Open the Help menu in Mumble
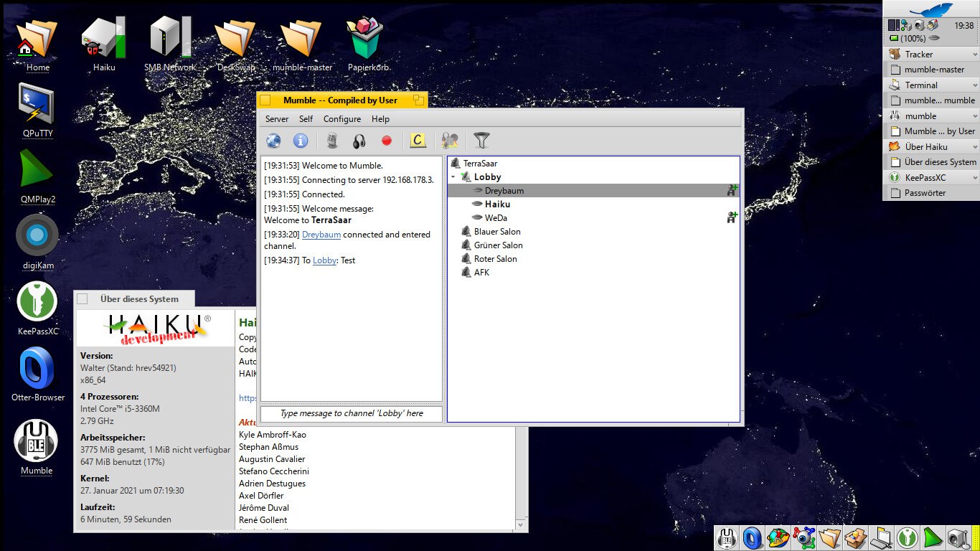The width and height of the screenshot is (980, 551). pos(381,119)
